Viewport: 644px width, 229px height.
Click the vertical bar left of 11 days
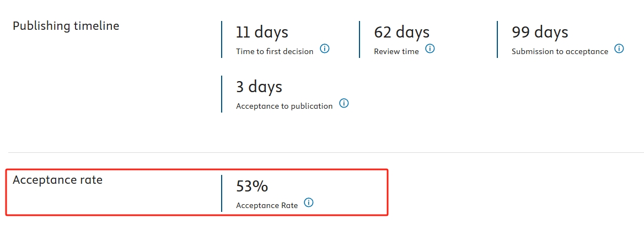[222, 40]
